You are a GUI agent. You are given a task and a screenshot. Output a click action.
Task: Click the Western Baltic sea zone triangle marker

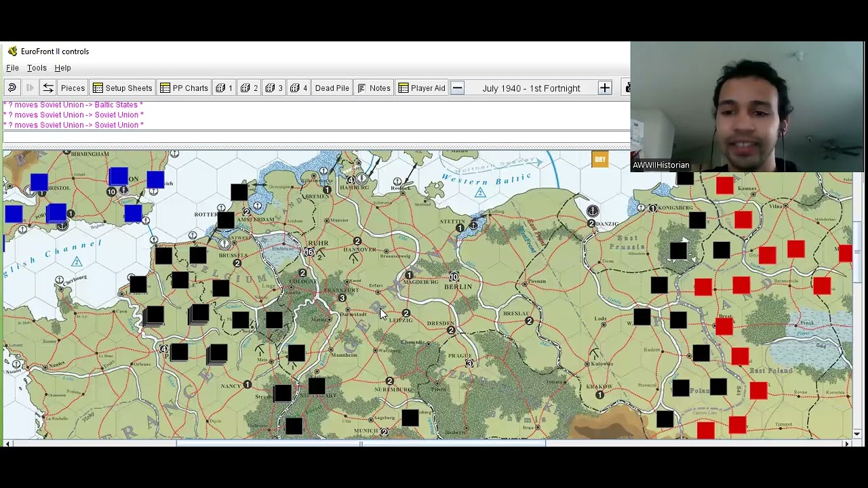point(480,192)
